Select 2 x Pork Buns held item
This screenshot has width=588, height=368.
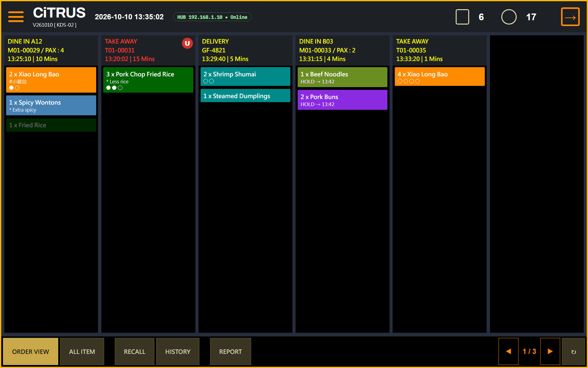click(x=342, y=100)
